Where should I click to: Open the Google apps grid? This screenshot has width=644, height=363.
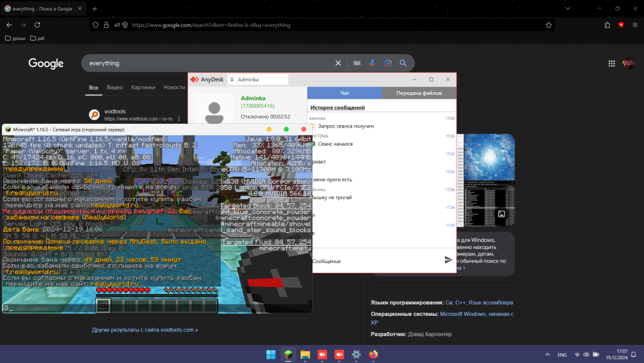(x=612, y=63)
